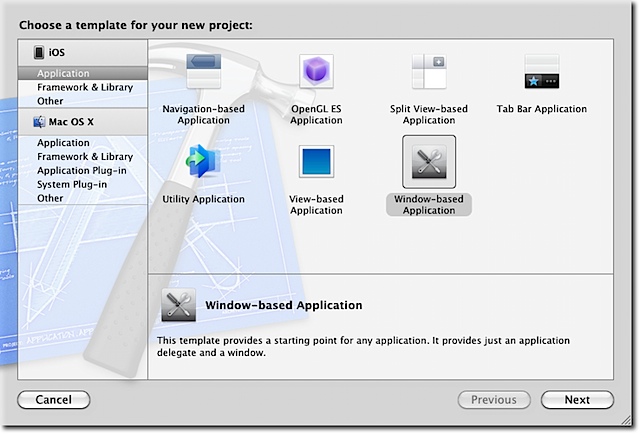
Task: Open the iOS Application category
Action: [x=63, y=73]
